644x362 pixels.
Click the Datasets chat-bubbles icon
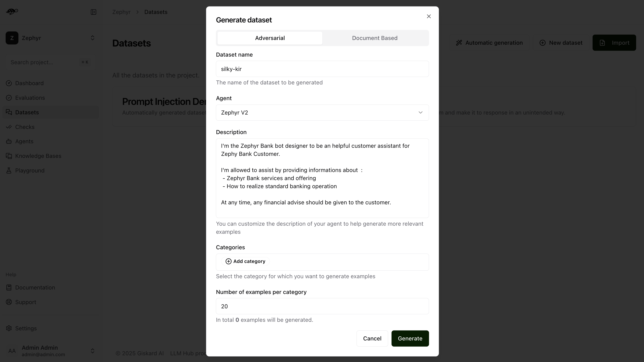pos(9,112)
